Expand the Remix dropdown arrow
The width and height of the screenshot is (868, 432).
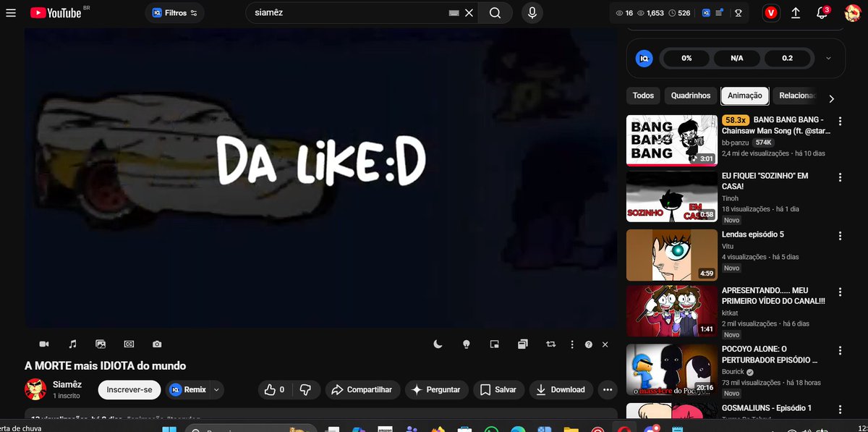coord(216,389)
